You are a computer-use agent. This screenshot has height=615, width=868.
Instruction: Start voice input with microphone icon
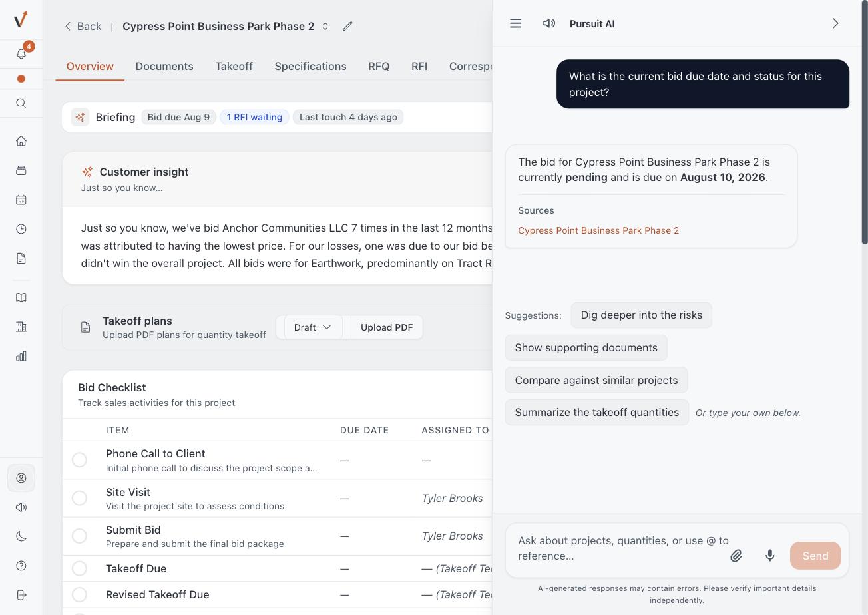pyautogui.click(x=769, y=556)
